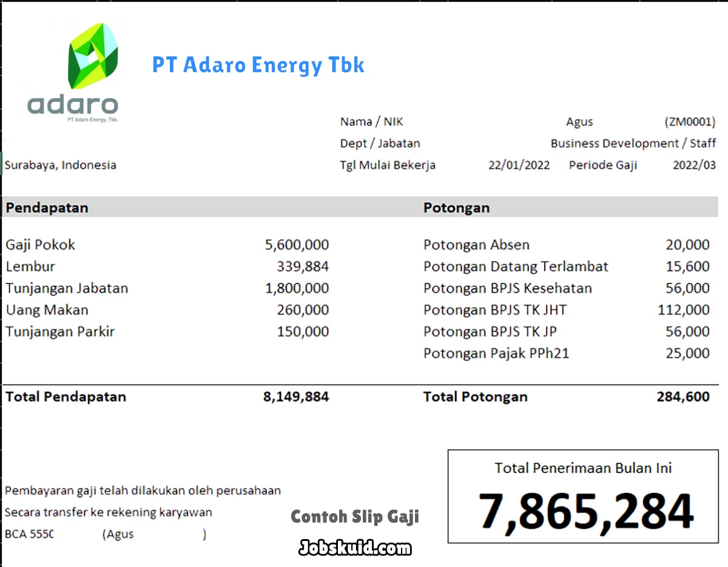Select the Pendapatan section header

coord(47,207)
